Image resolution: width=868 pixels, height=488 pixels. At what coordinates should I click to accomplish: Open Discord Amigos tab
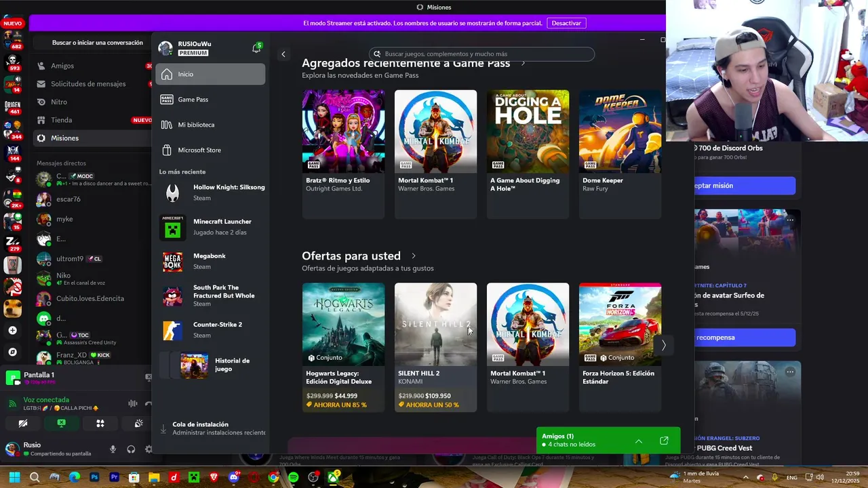(93, 66)
